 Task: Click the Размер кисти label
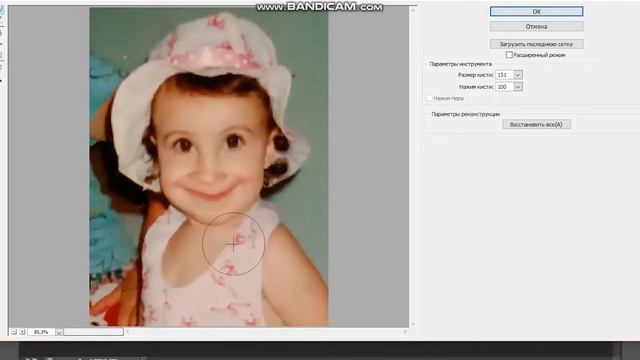click(476, 75)
